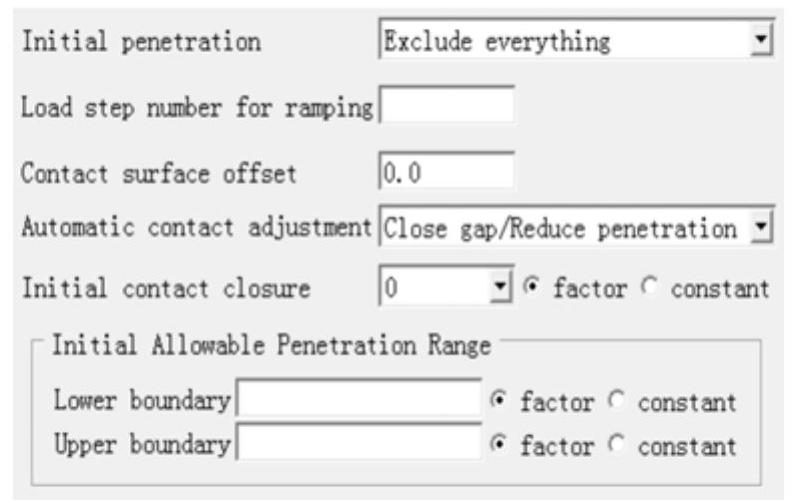Open the Initial penetration dropdown list

565,42
